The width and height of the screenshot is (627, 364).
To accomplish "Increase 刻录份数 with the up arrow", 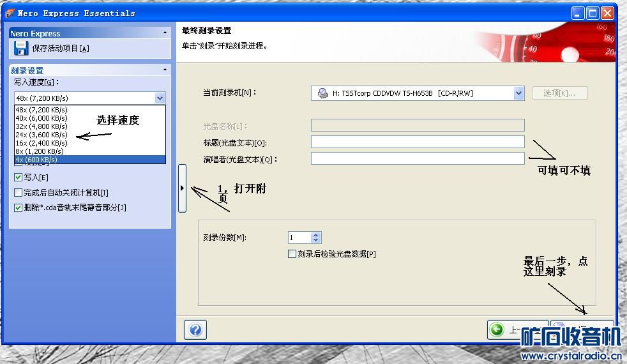I will (x=316, y=235).
